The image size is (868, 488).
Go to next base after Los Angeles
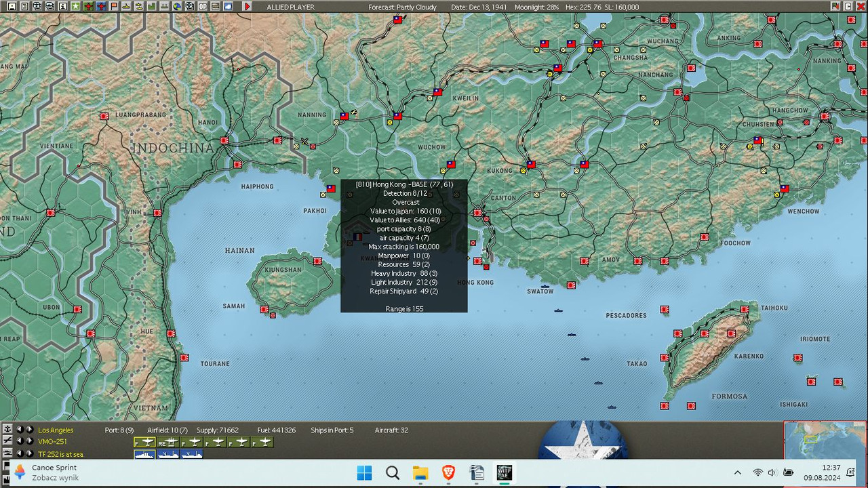(30, 429)
